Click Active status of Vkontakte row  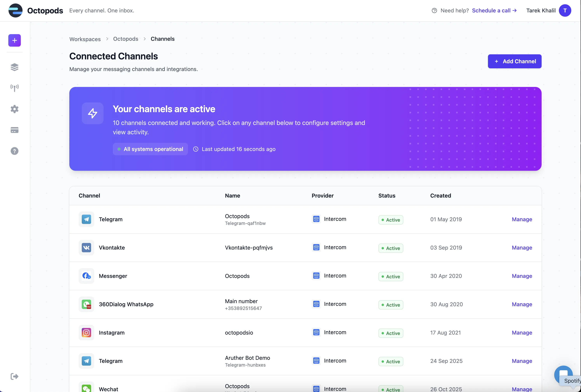pyautogui.click(x=391, y=248)
